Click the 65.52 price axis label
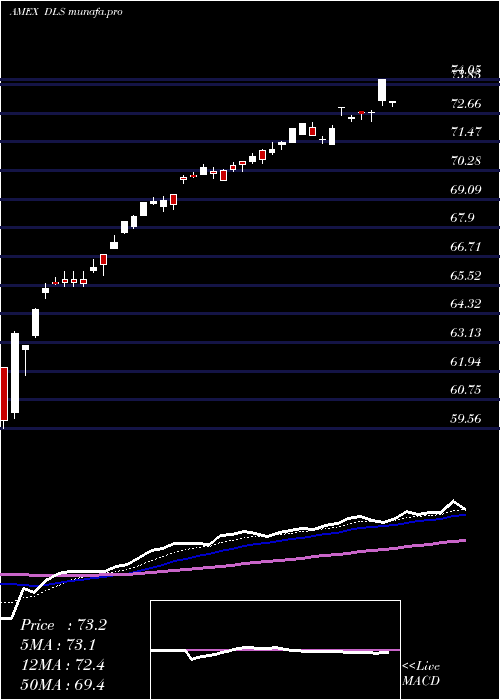The width and height of the screenshot is (500, 700). point(466,275)
